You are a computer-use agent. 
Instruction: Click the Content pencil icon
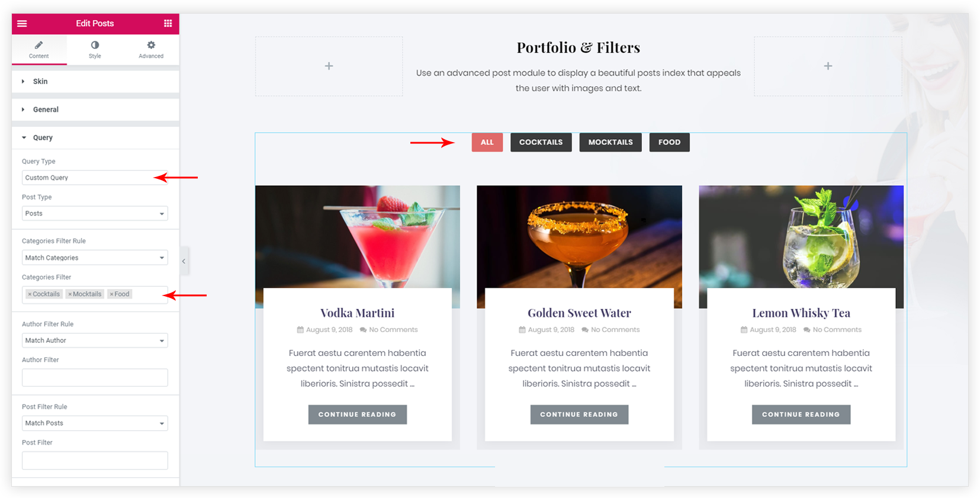pos(38,45)
